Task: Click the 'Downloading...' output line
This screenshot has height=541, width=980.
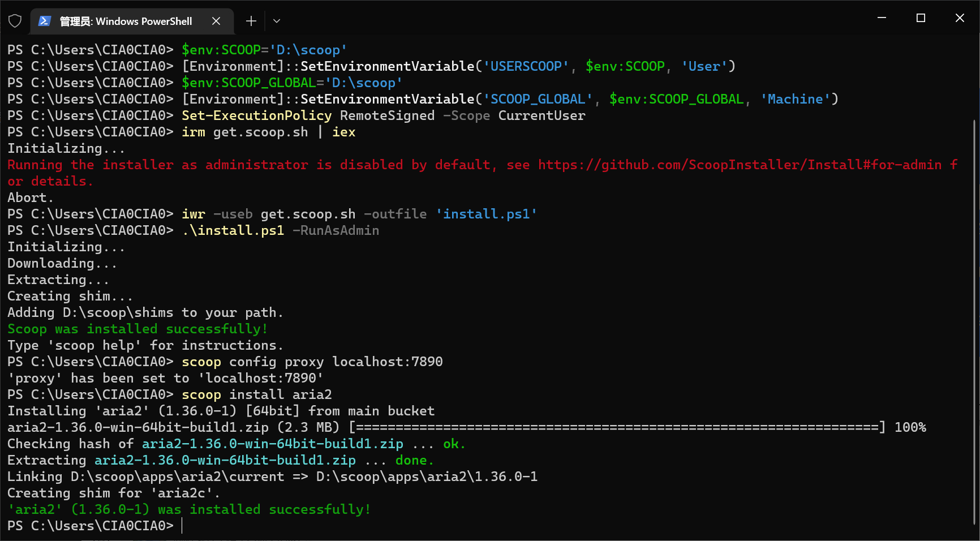Action: pyautogui.click(x=62, y=263)
